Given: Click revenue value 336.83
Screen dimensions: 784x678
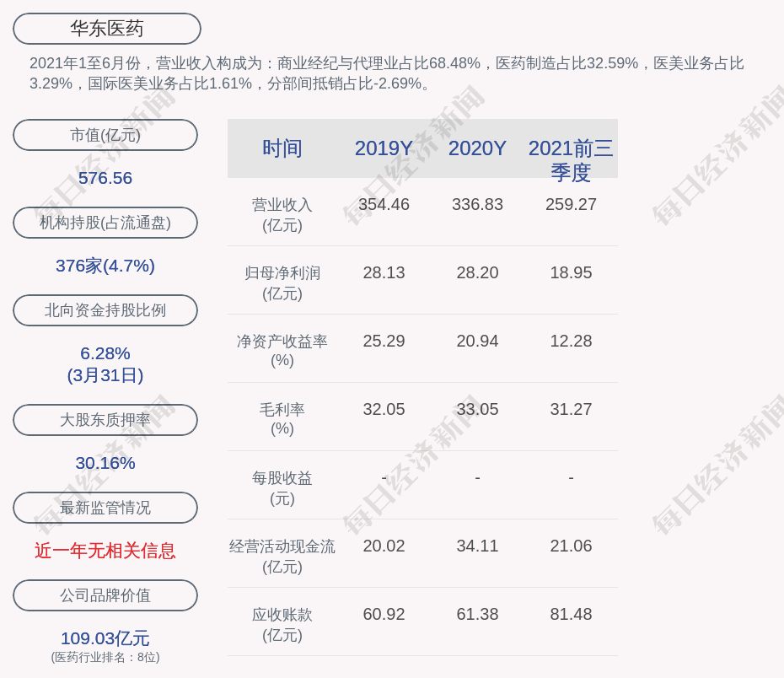Looking at the screenshot, I should (477, 205).
